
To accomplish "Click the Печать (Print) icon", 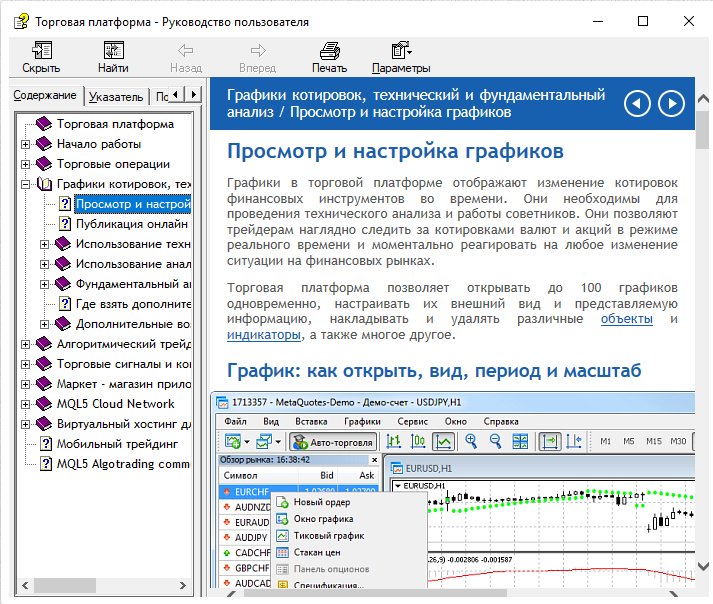I will pyautogui.click(x=330, y=50).
